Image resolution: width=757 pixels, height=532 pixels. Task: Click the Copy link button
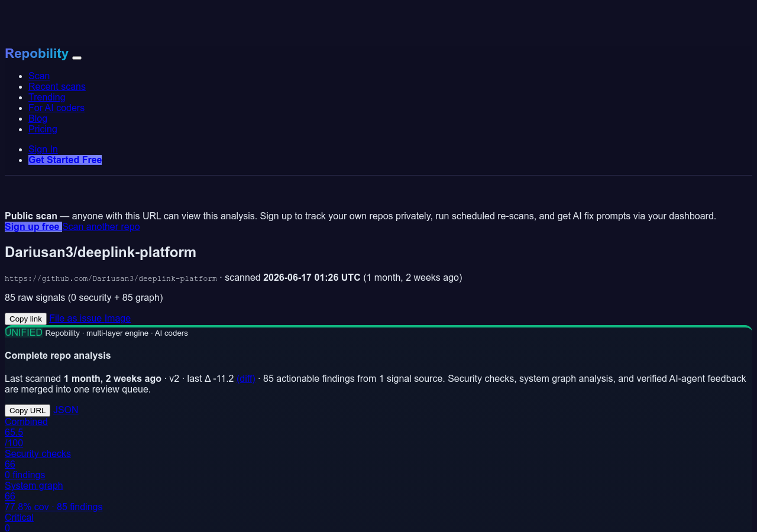tap(25, 319)
